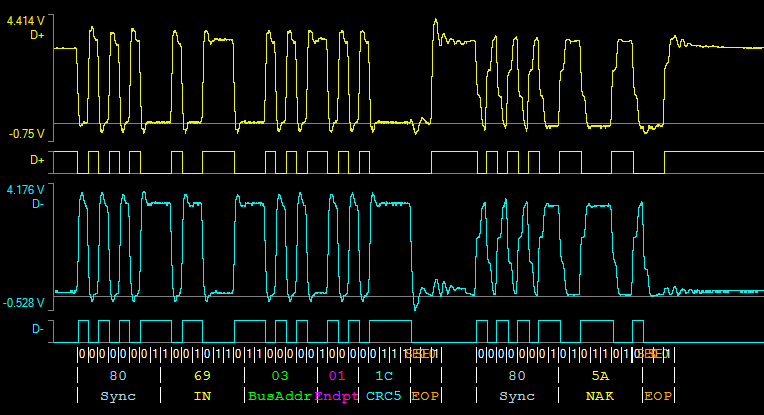Screen dimensions: 764x415
Task: Select the D+ label of the digital yellow trace
Action: [38, 160]
